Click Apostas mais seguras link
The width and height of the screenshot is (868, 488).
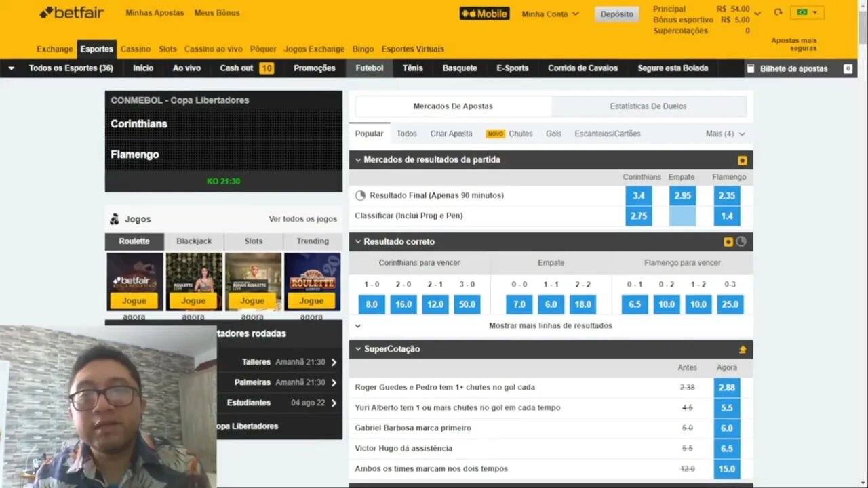pyautogui.click(x=793, y=44)
